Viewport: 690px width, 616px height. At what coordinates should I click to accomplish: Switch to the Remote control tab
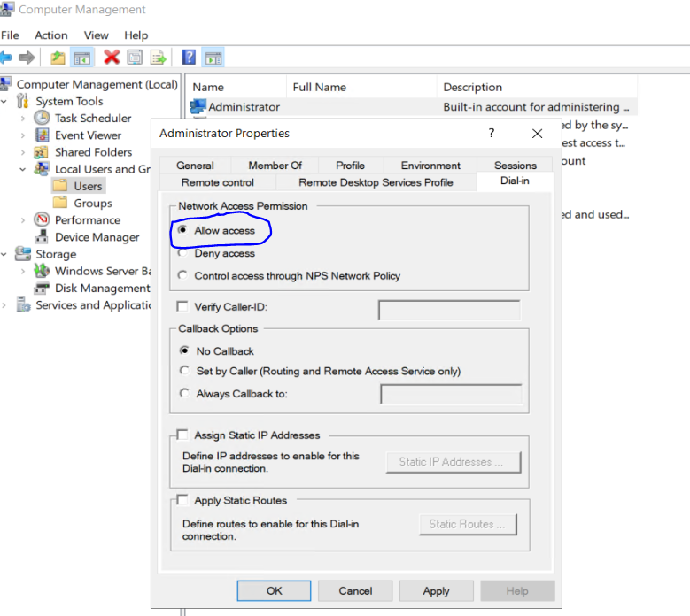pyautogui.click(x=217, y=182)
